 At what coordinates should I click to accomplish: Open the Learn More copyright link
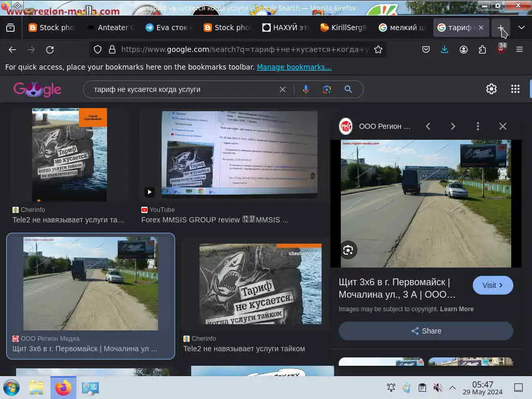point(457,309)
